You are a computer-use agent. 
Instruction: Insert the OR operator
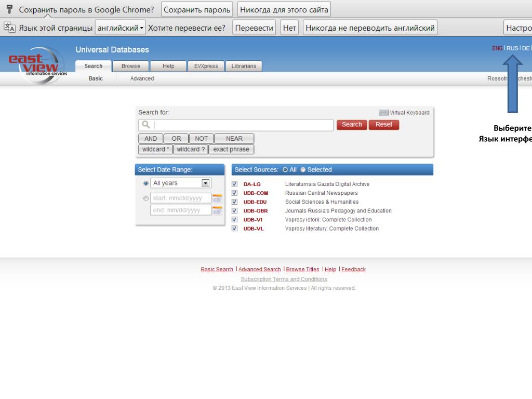click(176, 138)
